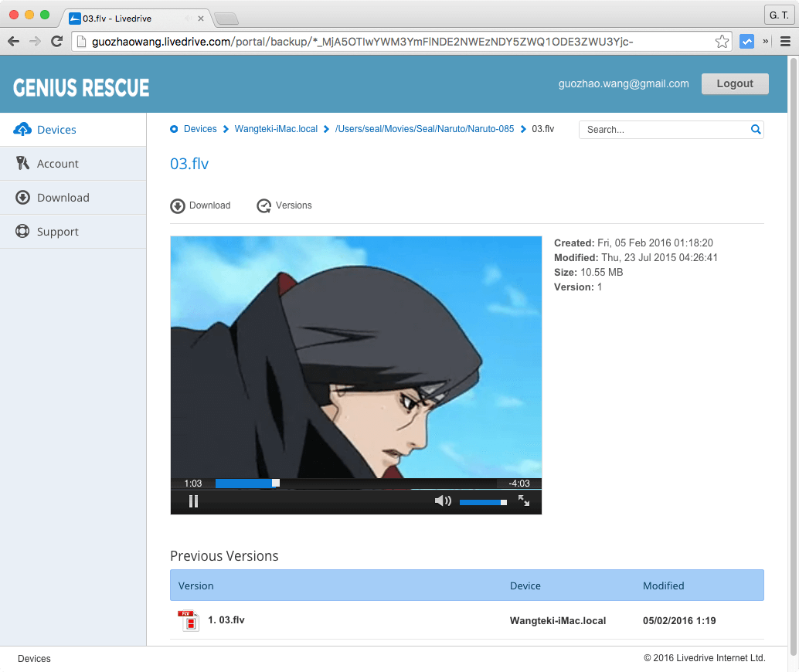799x672 pixels.
Task: Adjust the video volume slider
Action: (483, 502)
